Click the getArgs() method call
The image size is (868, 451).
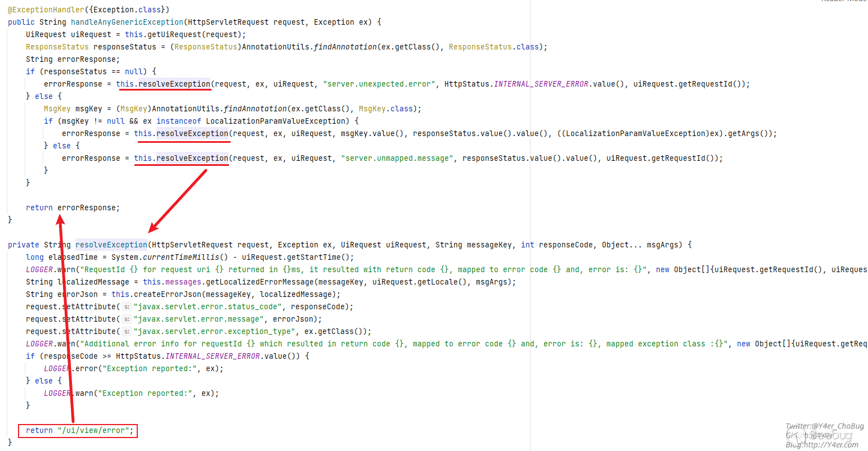(x=750, y=133)
